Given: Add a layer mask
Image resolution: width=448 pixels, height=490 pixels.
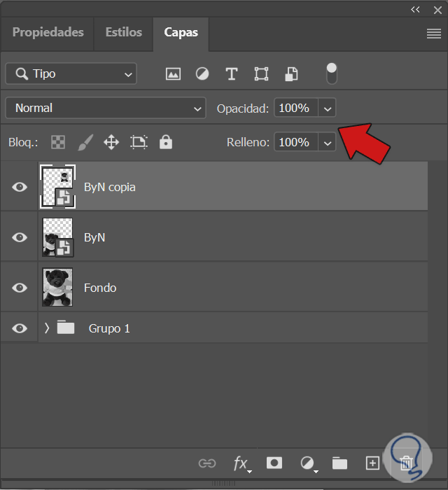Looking at the screenshot, I should coord(274,463).
